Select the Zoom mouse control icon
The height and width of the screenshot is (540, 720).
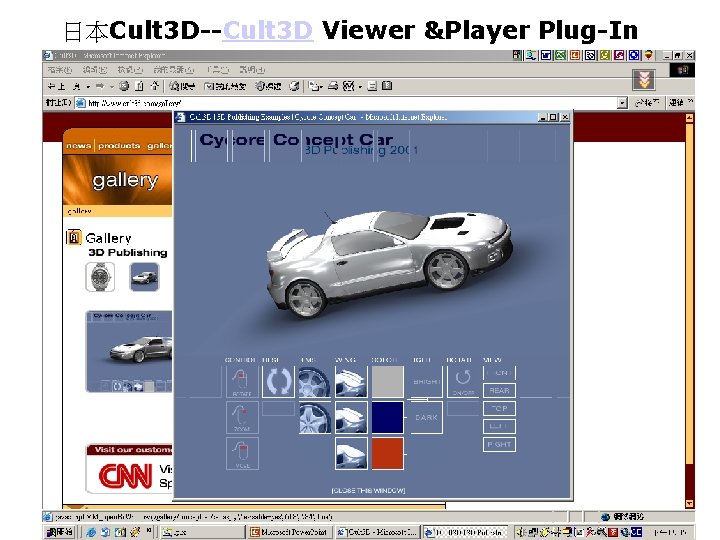pyautogui.click(x=242, y=417)
